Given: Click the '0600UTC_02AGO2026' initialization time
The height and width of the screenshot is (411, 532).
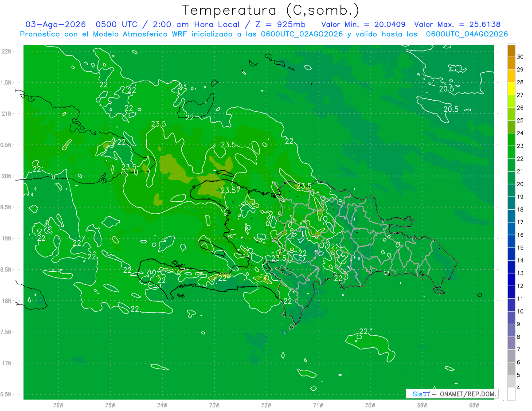Looking at the screenshot, I should point(302,34).
